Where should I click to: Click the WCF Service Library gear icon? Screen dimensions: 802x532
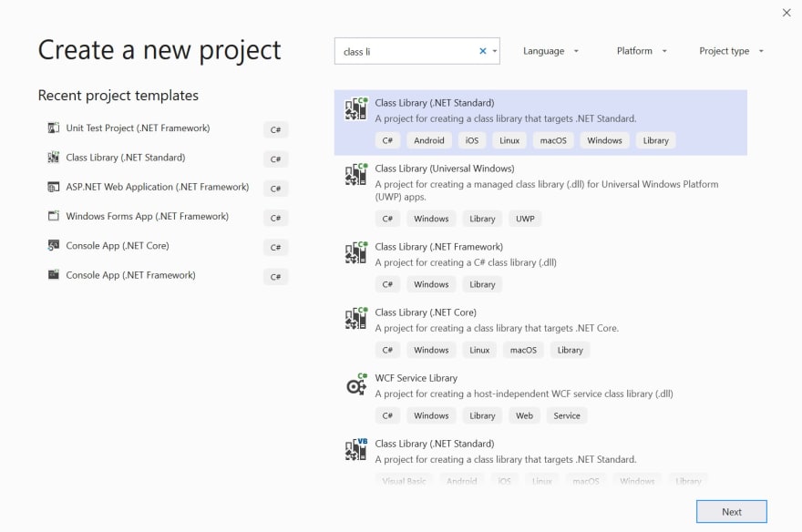[x=356, y=384]
